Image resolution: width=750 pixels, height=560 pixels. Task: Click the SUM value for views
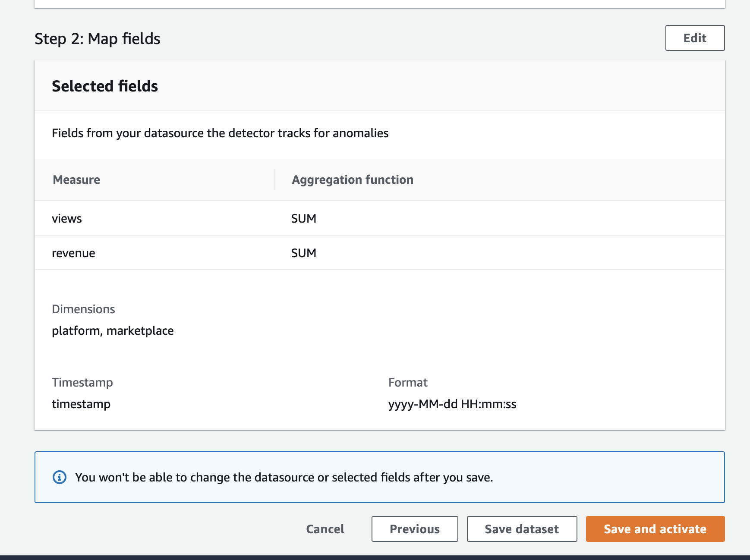click(x=304, y=218)
